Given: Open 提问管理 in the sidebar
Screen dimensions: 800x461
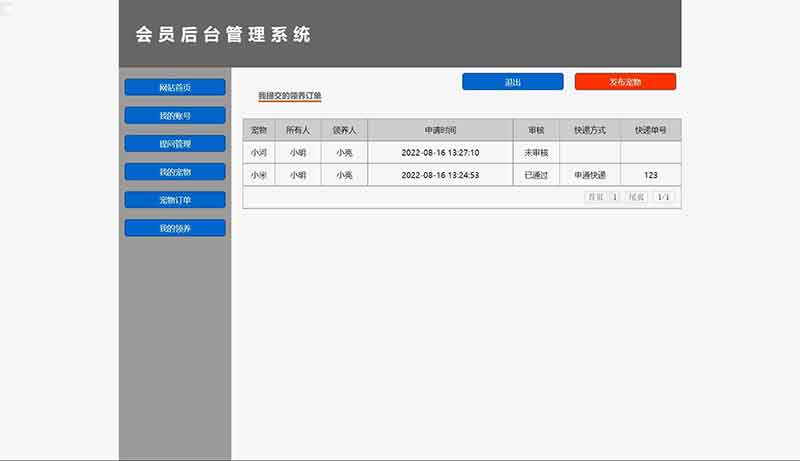Looking at the screenshot, I should point(175,143).
